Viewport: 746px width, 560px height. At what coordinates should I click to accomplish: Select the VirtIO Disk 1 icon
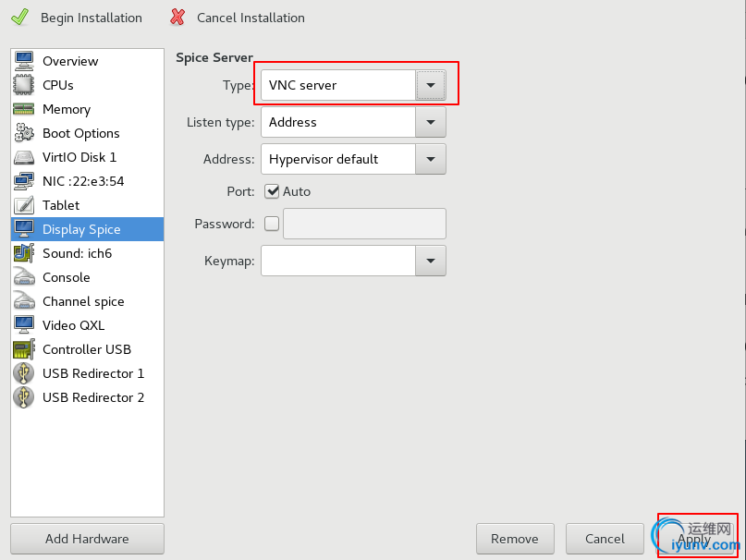(24, 157)
